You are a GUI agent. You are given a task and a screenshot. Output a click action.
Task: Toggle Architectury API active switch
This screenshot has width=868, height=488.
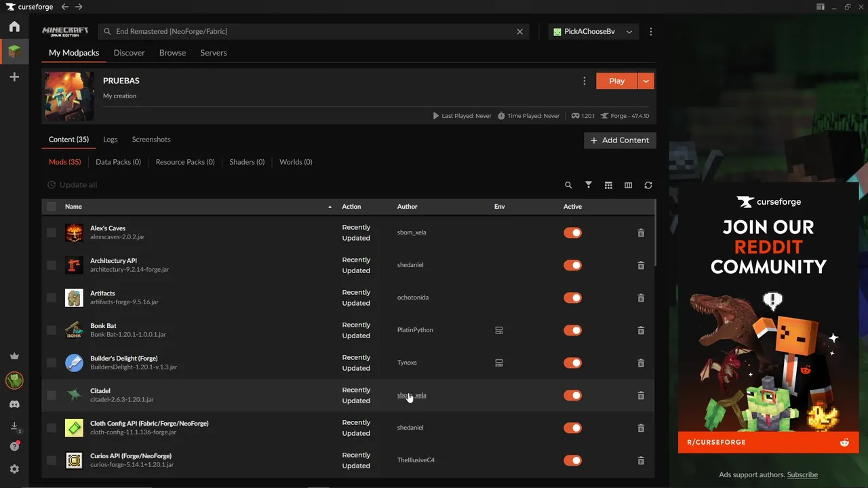[572, 265]
